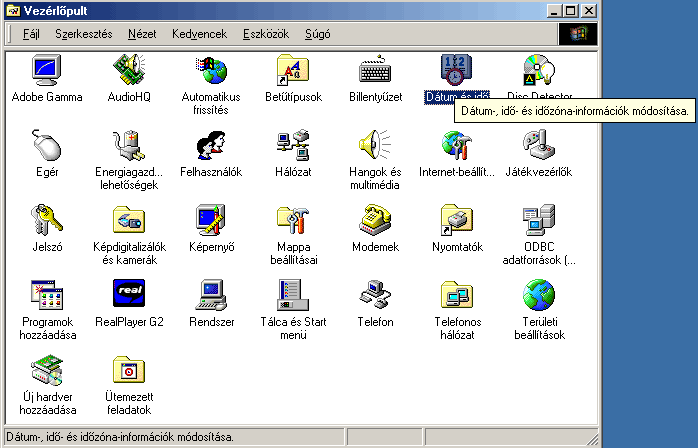Select the Billentyűzet keyboard icon
Image resolution: width=698 pixels, height=448 pixels.
(x=375, y=71)
